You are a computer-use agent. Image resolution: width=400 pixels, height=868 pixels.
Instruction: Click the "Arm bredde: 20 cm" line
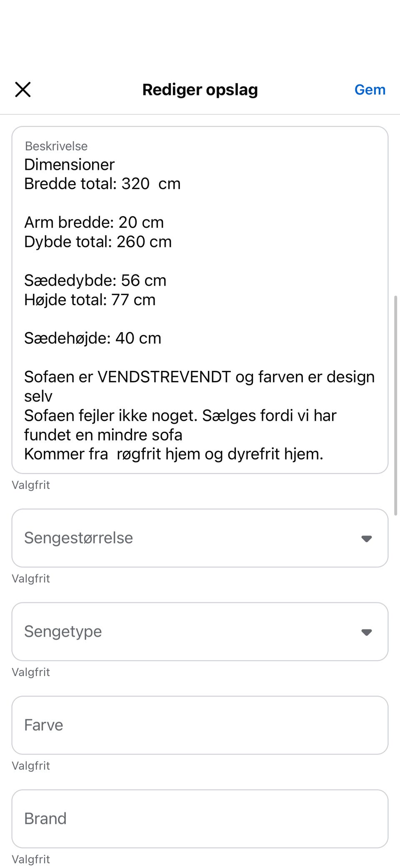click(x=94, y=223)
